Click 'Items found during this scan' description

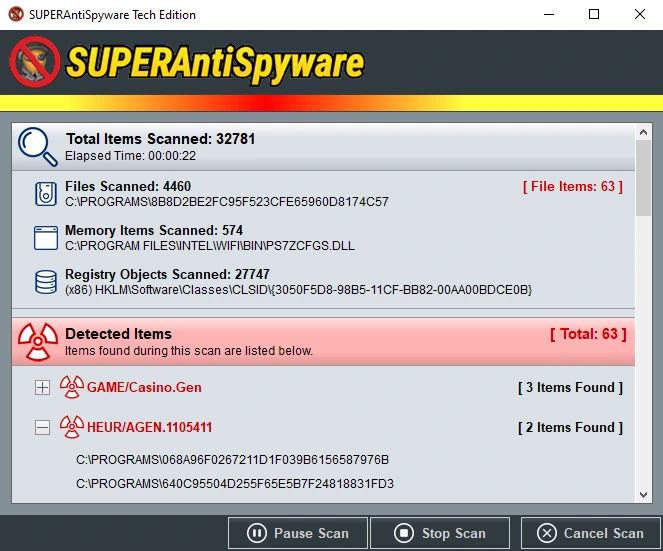189,351
